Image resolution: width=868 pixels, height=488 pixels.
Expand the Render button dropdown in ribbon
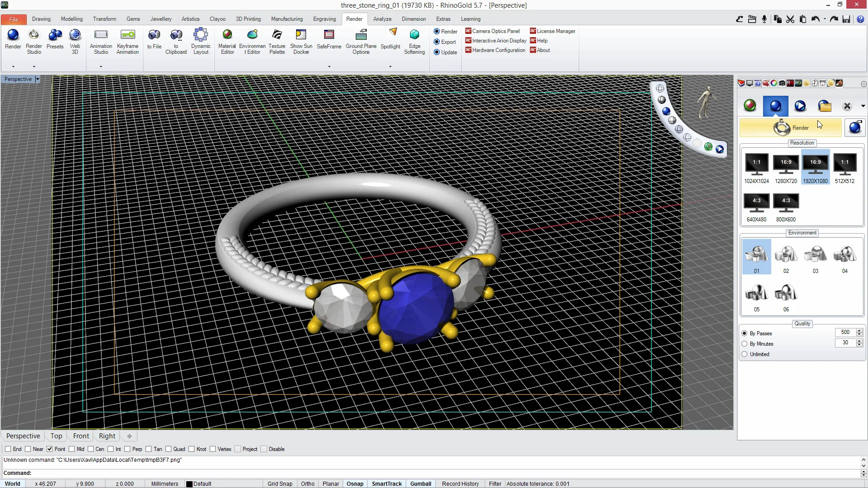[13, 66]
